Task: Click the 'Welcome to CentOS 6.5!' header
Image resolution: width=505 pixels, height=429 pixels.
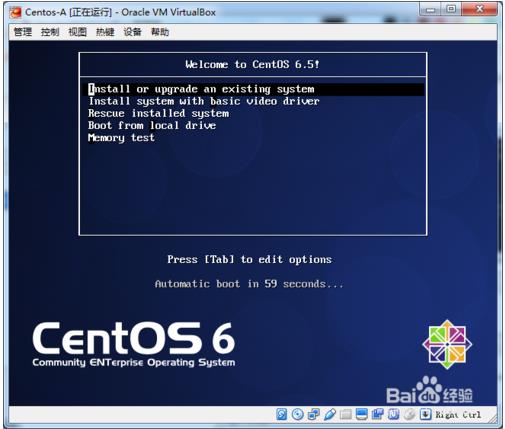Action: click(253, 64)
